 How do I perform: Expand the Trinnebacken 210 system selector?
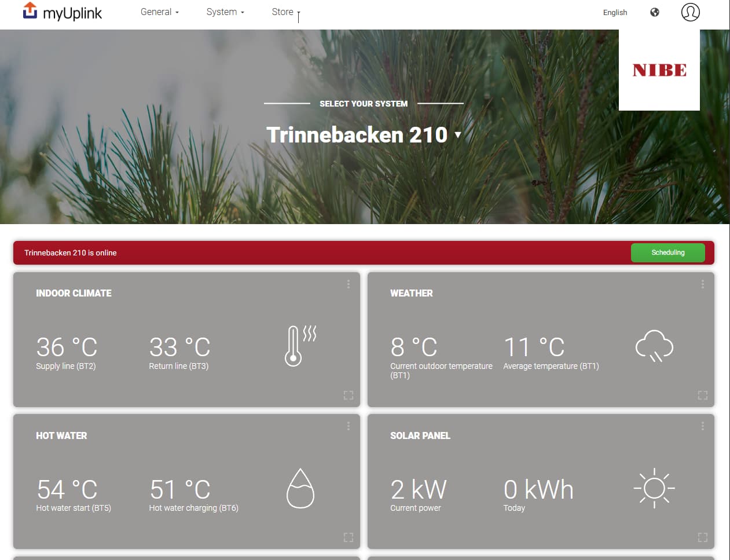(x=364, y=135)
